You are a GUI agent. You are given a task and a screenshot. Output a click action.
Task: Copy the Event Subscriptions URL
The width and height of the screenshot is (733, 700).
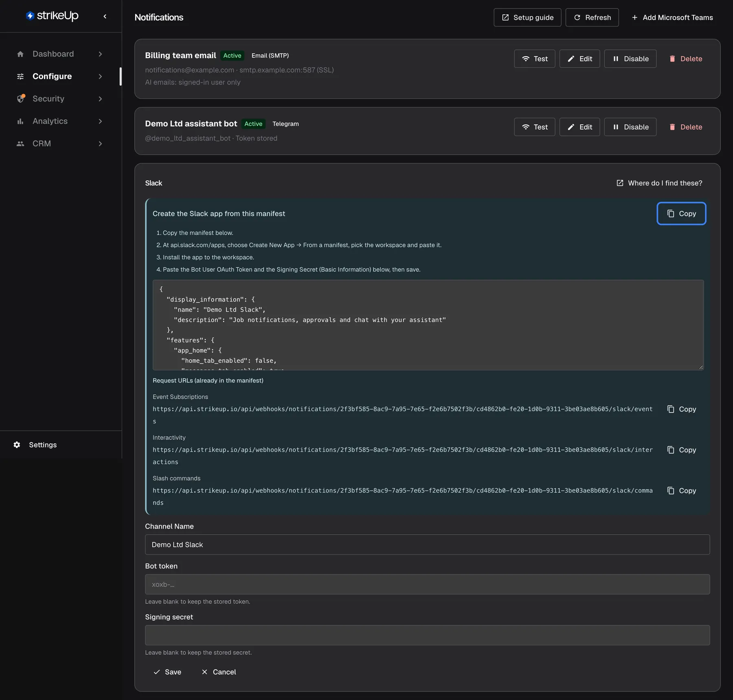(681, 409)
